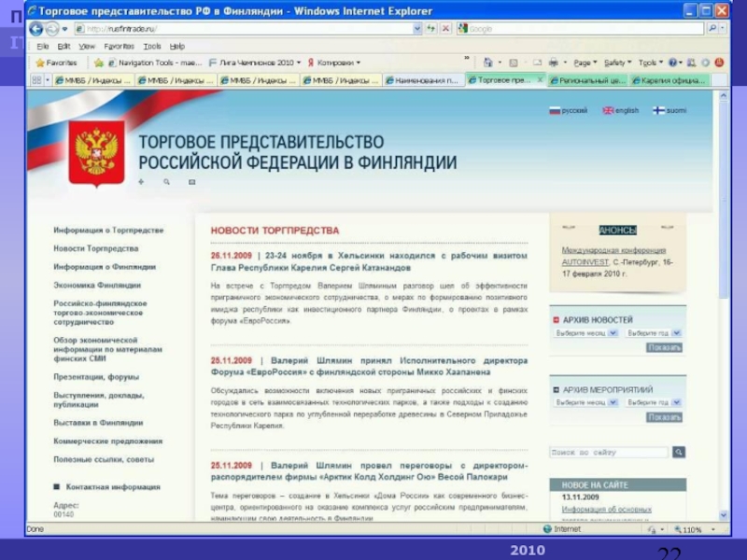This screenshot has width=747, height=560.
Task: Switch site language to suomi
Action: pos(669,110)
